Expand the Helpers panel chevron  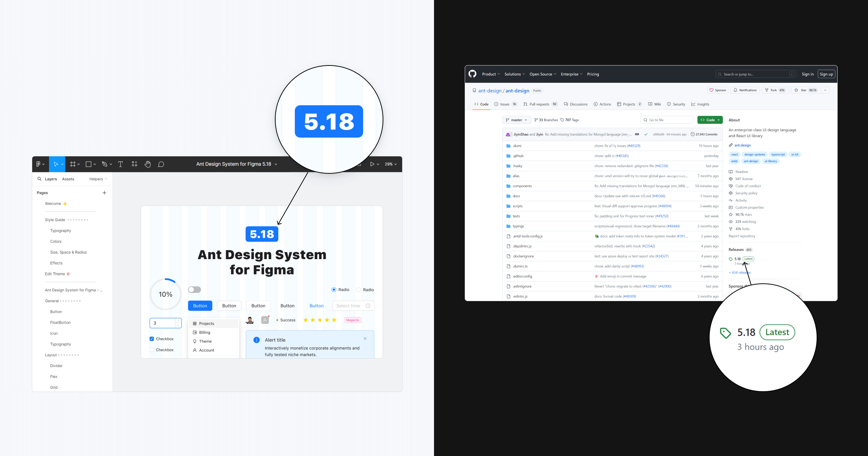click(106, 179)
